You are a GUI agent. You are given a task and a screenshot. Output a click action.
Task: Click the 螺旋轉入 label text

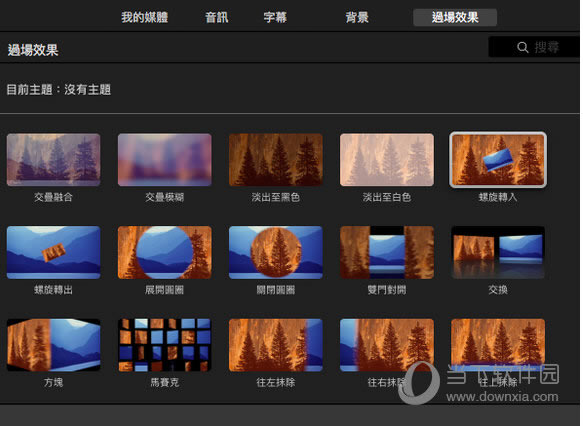coord(498,197)
